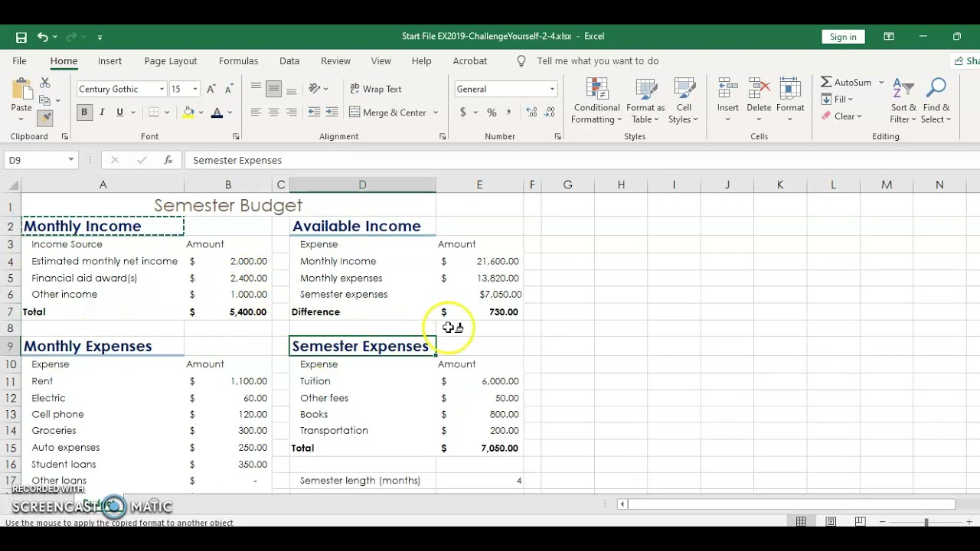
Task: Click Find & Select icon
Action: pos(936,100)
